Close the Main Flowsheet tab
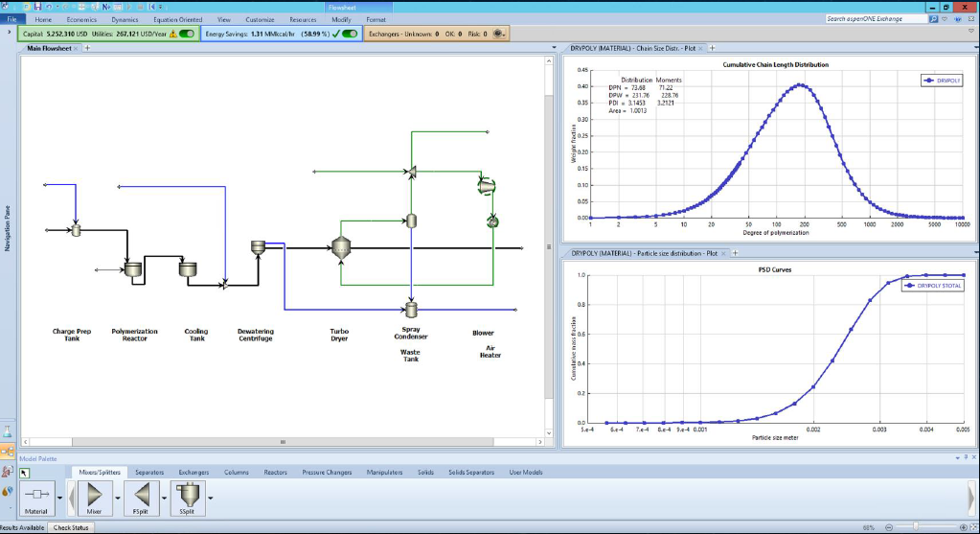 (x=77, y=48)
